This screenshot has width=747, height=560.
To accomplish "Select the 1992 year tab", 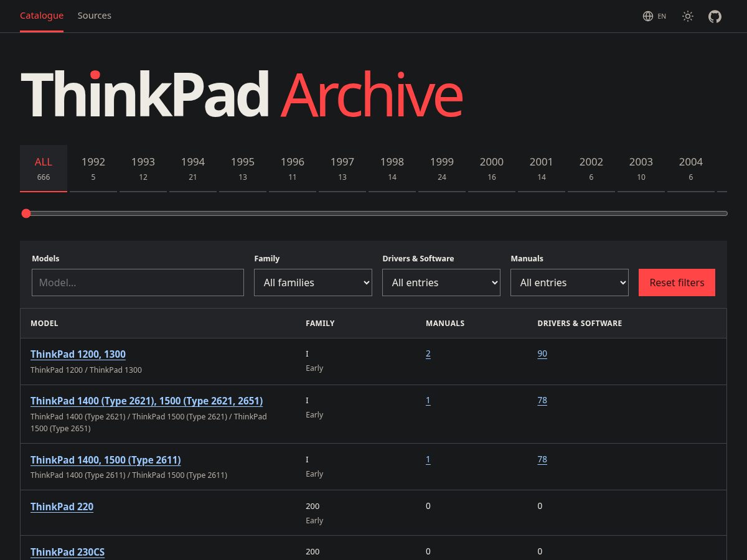I will click(x=93, y=169).
